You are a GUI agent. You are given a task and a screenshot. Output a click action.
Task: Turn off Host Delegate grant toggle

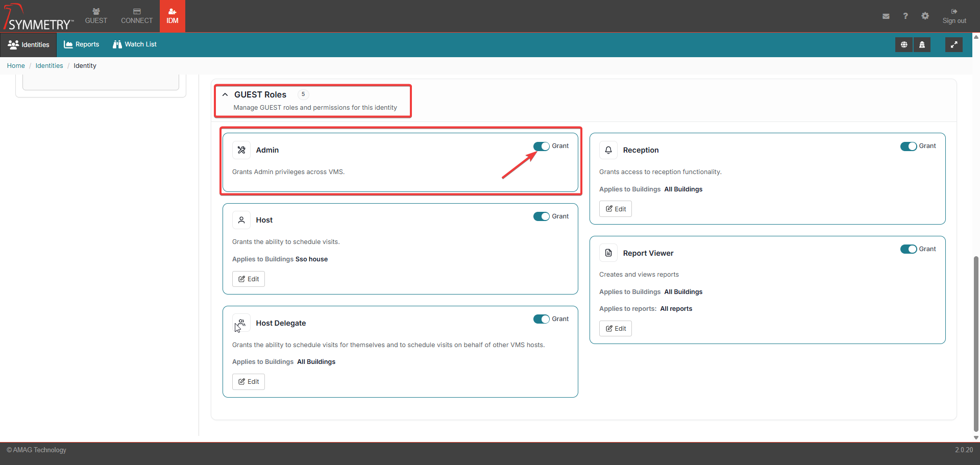[x=541, y=319]
